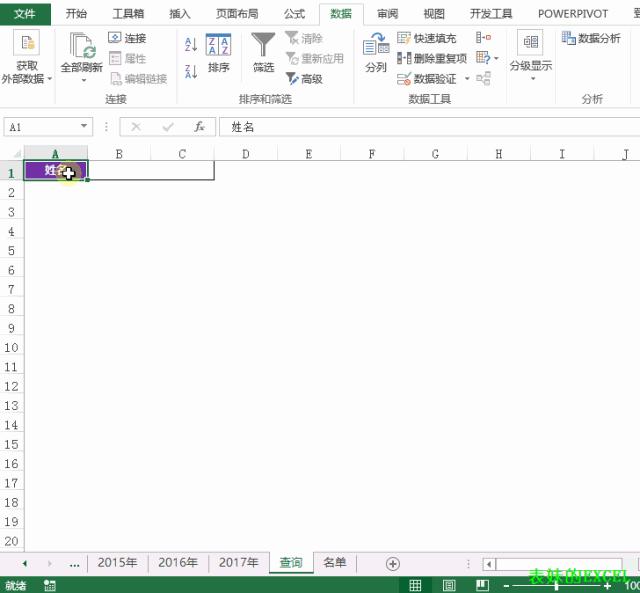This screenshot has width=640, height=593.
Task: Click into the formula bar text
Action: [429, 127]
